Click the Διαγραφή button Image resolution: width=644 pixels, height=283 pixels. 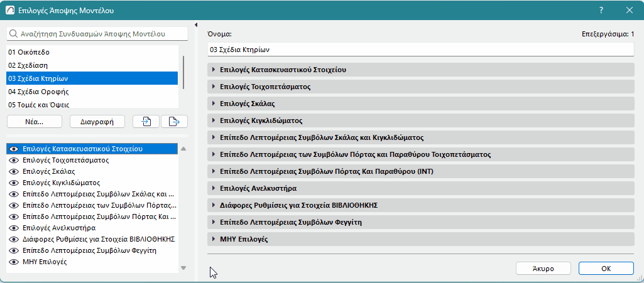coord(97,121)
